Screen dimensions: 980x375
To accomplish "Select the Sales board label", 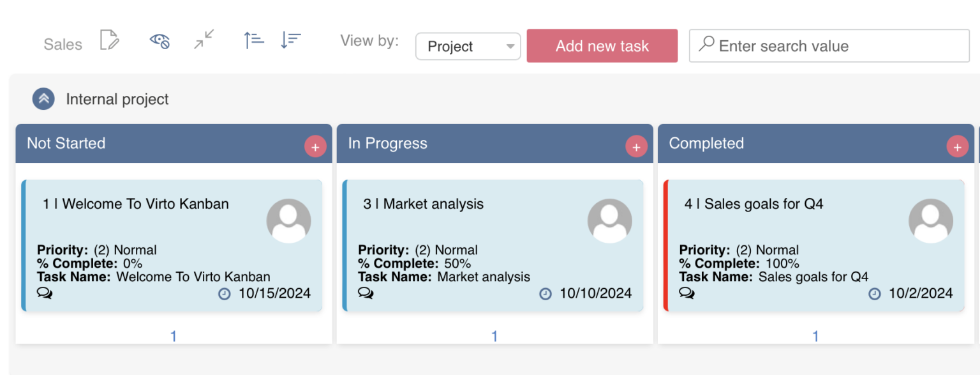I will 62,43.
